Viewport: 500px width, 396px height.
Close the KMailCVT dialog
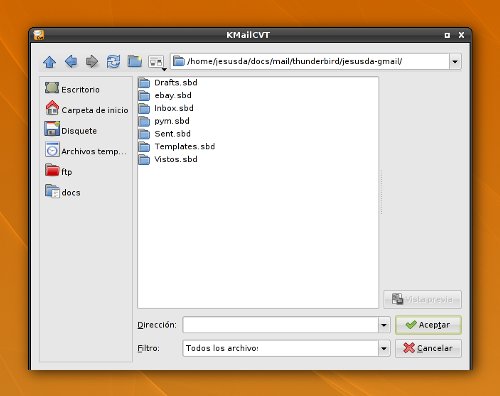pos(461,35)
